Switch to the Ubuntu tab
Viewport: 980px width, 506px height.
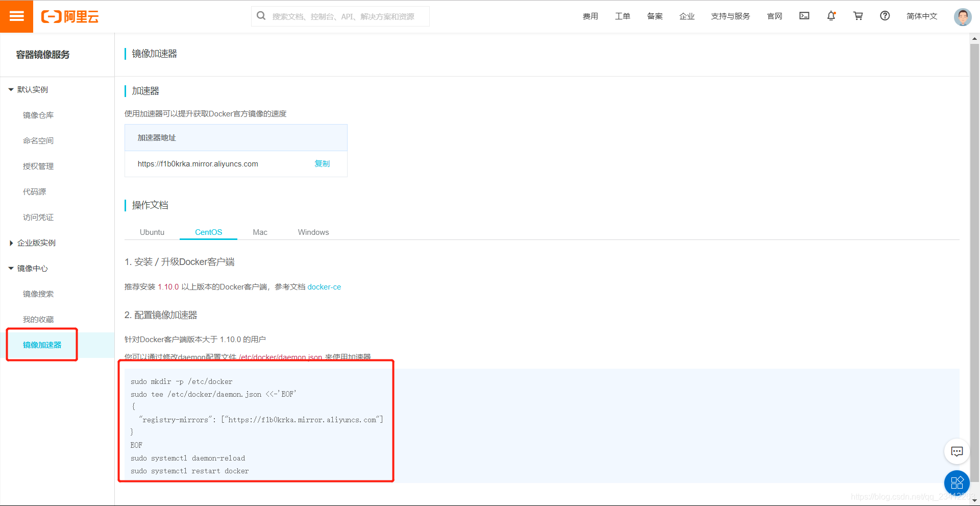(x=152, y=232)
